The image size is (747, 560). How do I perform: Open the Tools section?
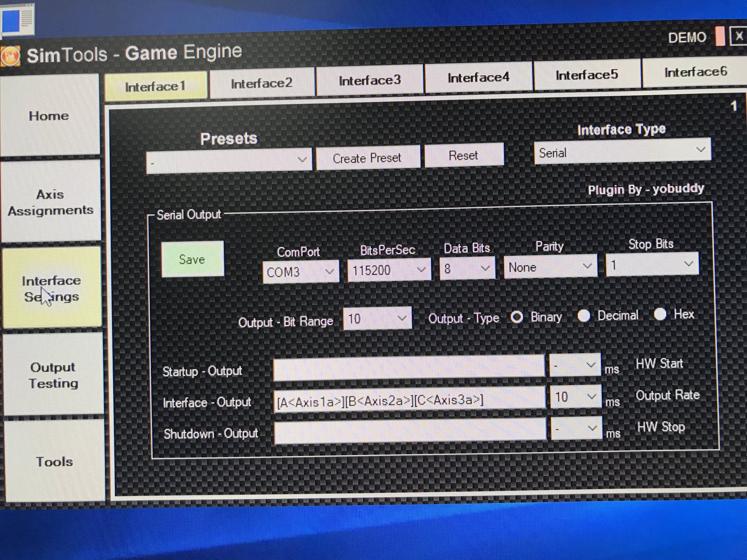[55, 461]
